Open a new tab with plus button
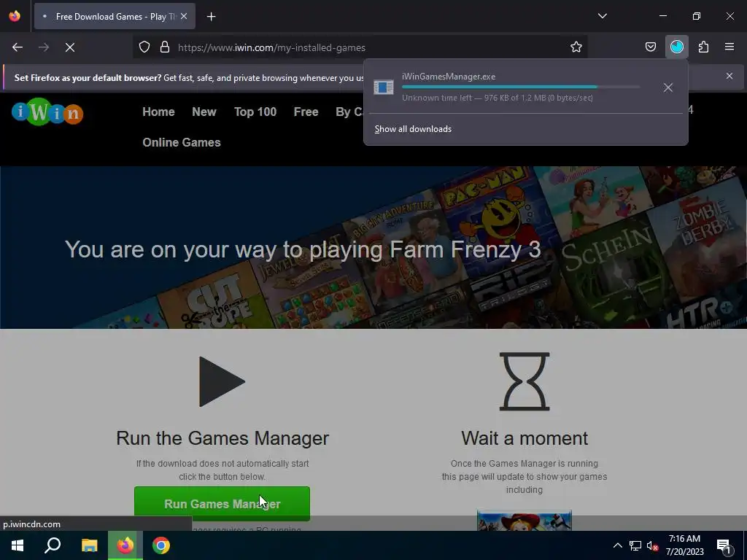Image resolution: width=747 pixels, height=560 pixels. 211,17
